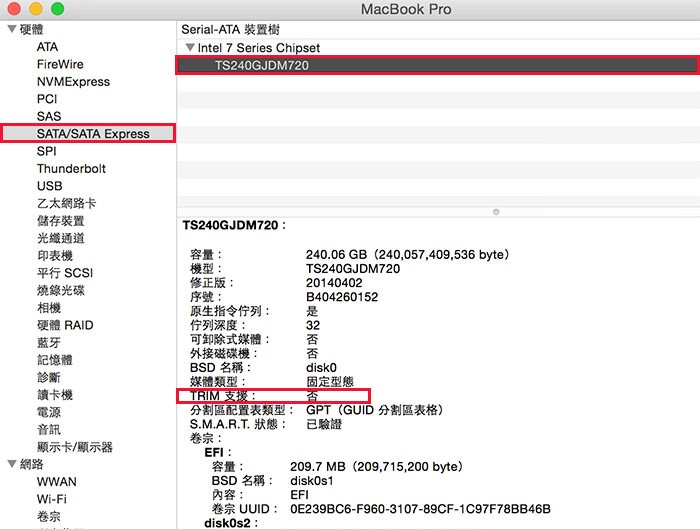The image size is (700, 529).
Task: Select 硬體 RAID in the sidebar
Action: pyautogui.click(x=65, y=325)
